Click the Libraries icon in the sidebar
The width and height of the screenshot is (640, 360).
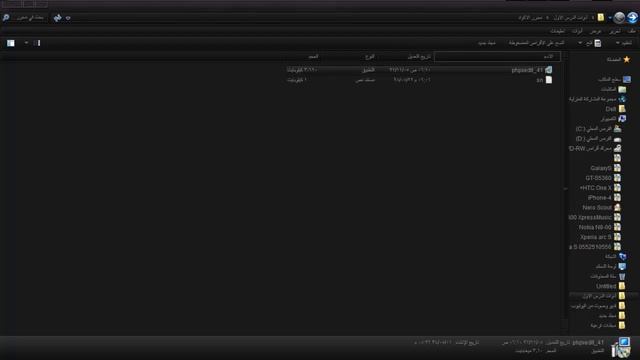pos(622,89)
